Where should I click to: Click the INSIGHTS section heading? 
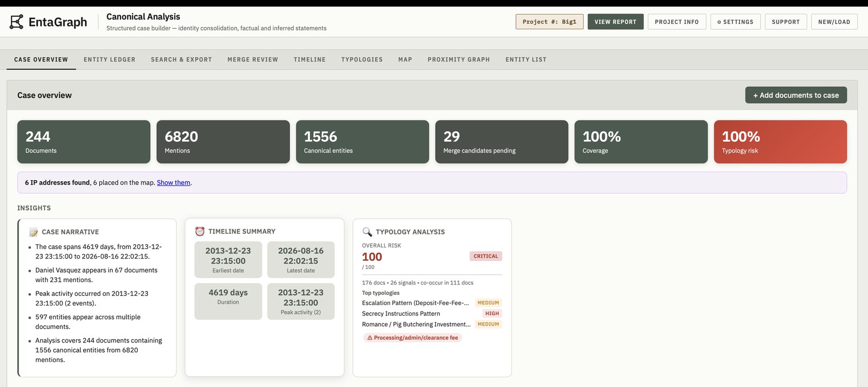(34, 208)
